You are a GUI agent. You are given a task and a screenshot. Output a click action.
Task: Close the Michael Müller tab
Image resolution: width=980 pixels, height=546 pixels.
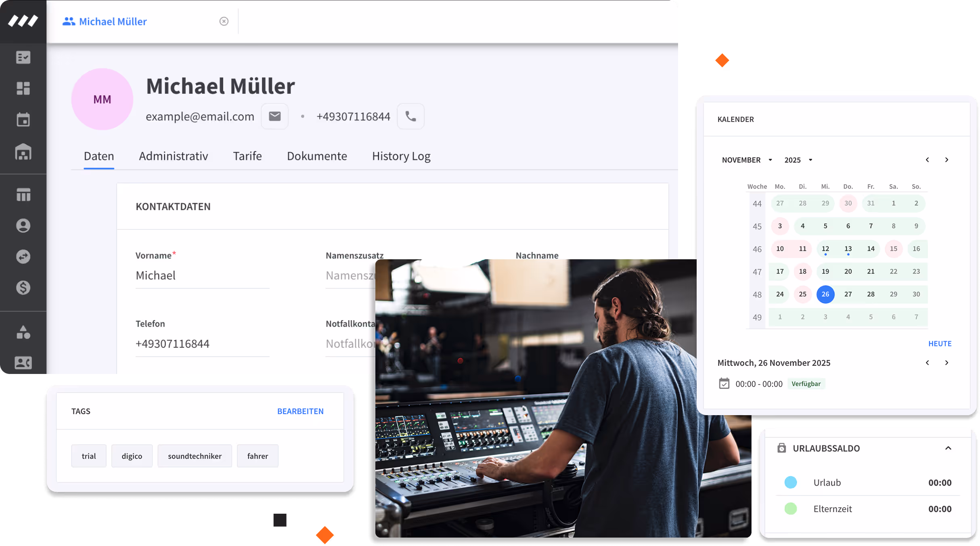click(x=224, y=21)
